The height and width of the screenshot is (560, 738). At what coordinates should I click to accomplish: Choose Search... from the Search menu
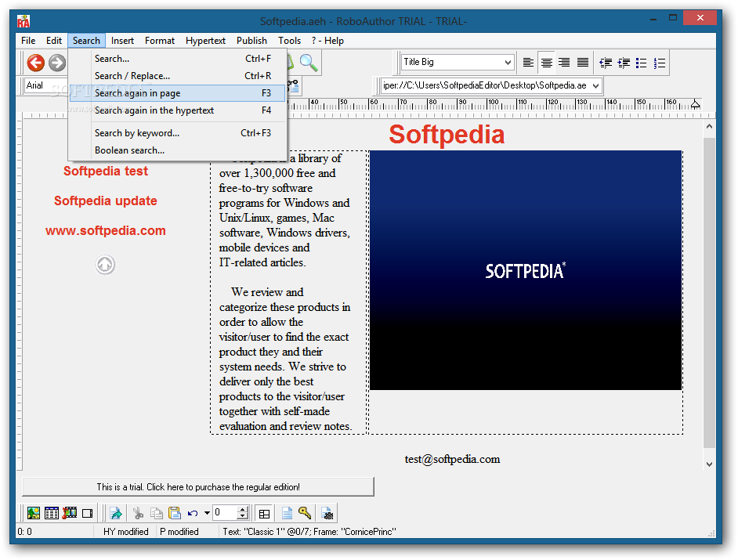click(x=177, y=59)
